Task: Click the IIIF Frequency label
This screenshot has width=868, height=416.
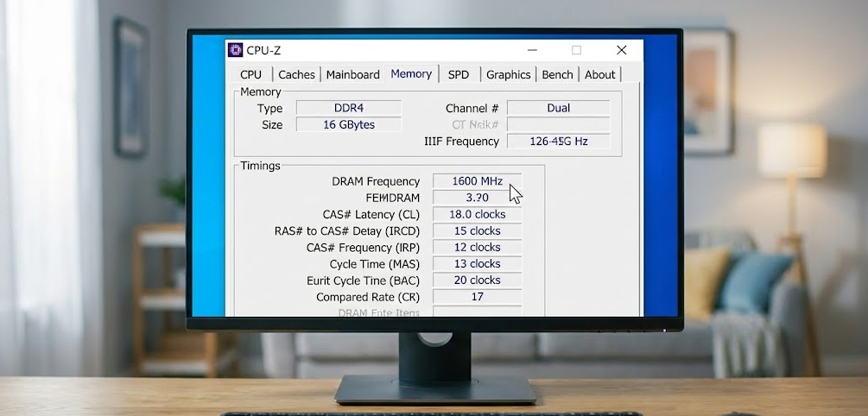Action: pos(462,142)
